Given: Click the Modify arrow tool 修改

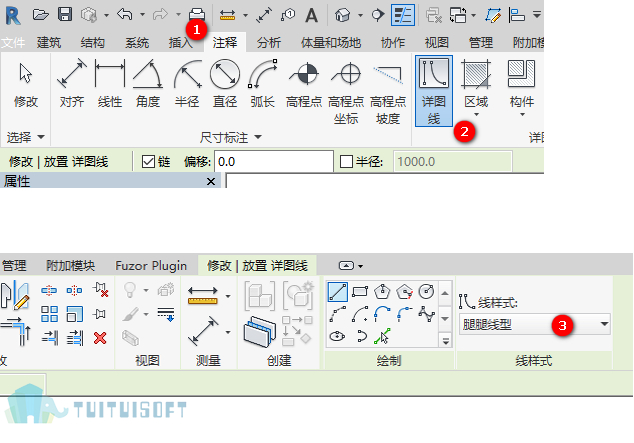Looking at the screenshot, I should 26,85.
